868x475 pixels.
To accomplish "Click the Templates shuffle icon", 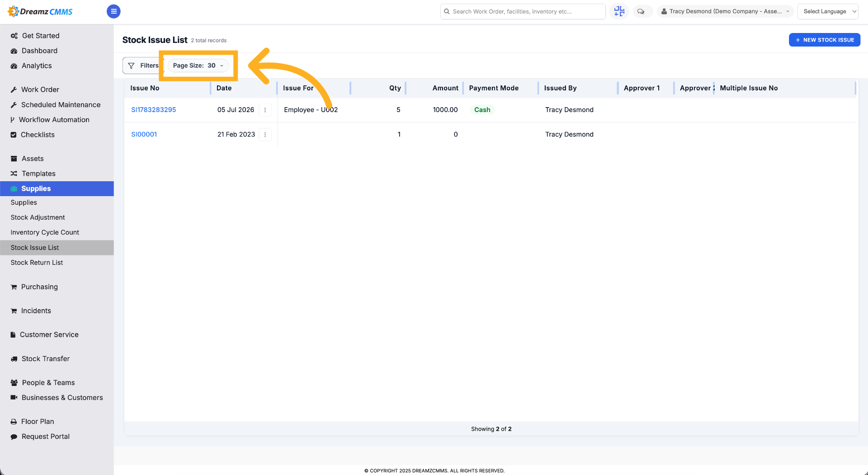I will pyautogui.click(x=14, y=174).
